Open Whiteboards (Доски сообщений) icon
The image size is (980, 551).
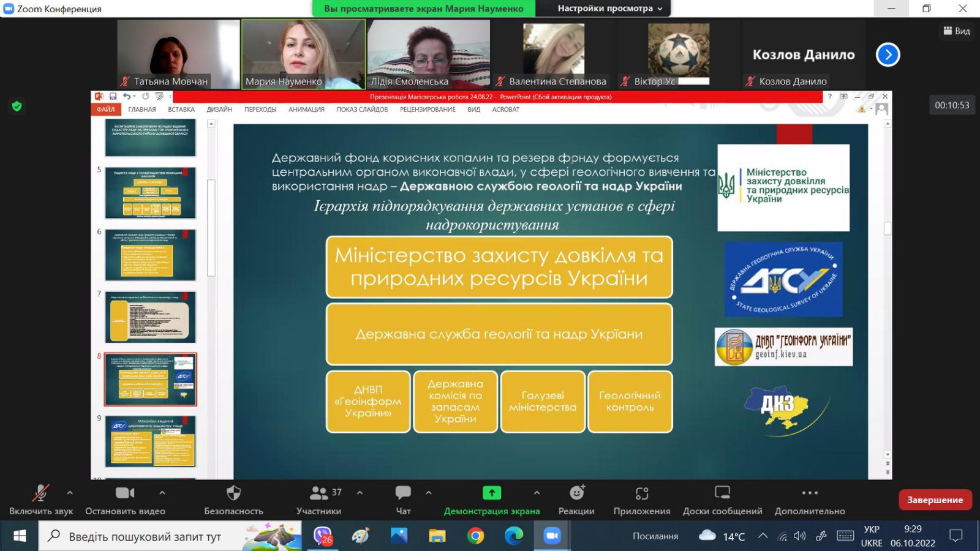[x=722, y=493]
